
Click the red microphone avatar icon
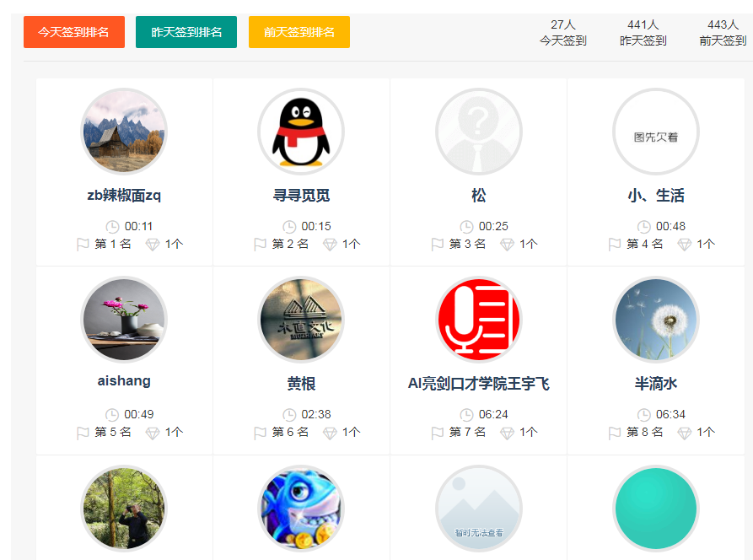(478, 320)
